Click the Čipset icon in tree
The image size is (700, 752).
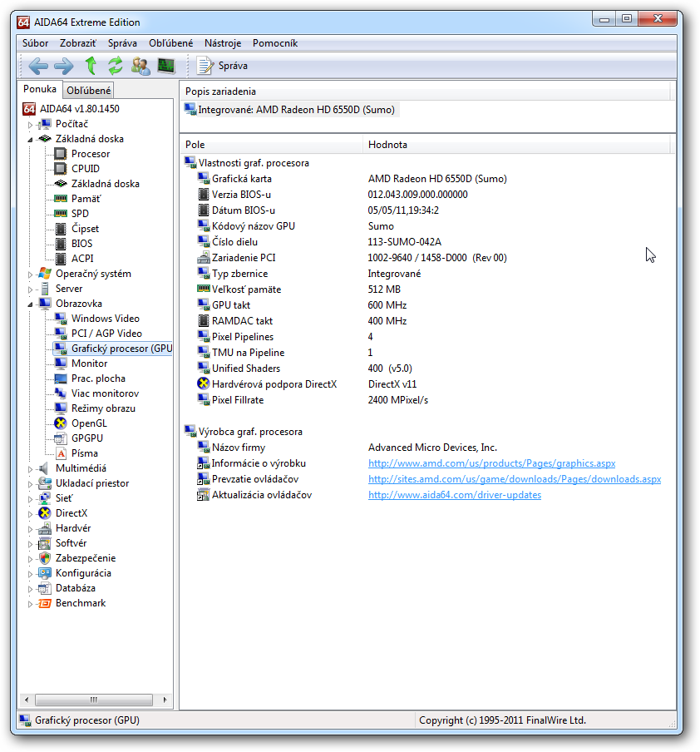61,229
